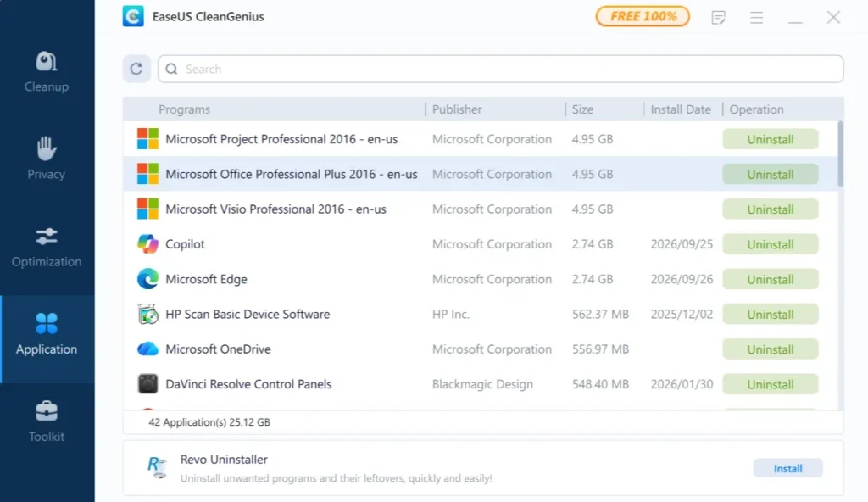Click the Revo Uninstaller icon
Screen dimensions: 868x502
coord(157,467)
